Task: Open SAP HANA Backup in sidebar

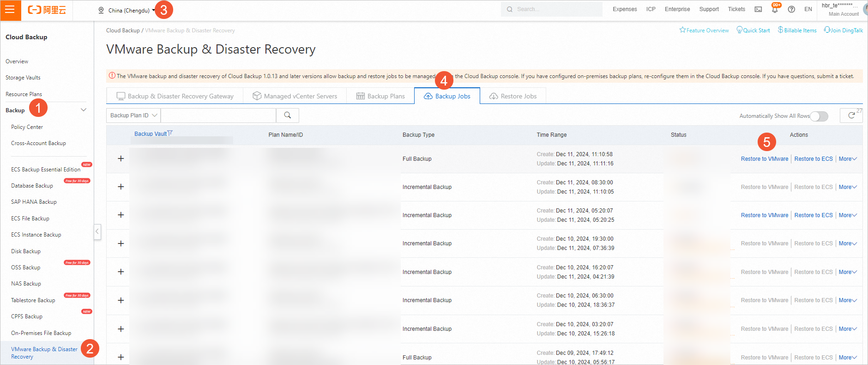Action: point(34,202)
